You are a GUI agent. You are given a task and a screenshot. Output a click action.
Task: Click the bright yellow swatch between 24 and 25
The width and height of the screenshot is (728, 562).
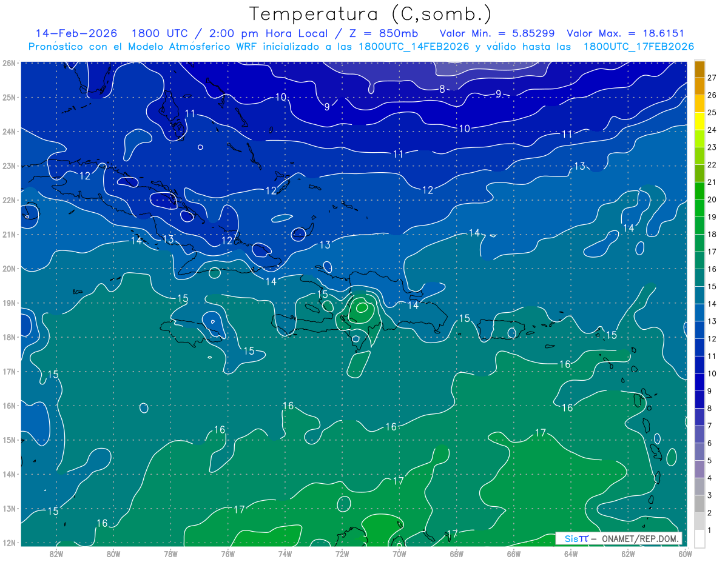[699, 121]
